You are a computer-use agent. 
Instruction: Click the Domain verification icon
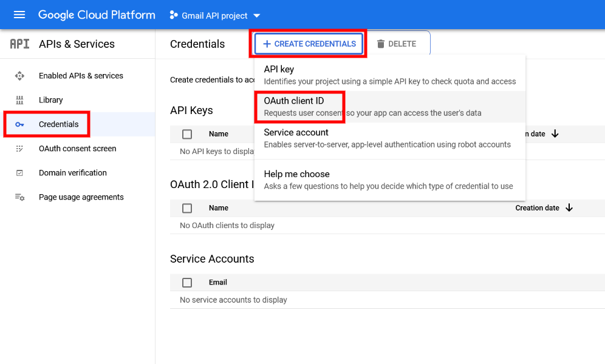[19, 173]
